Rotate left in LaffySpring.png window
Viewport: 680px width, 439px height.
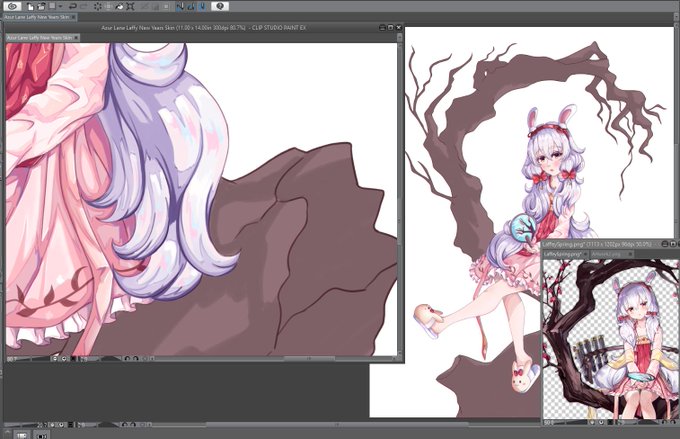[x=664, y=422]
